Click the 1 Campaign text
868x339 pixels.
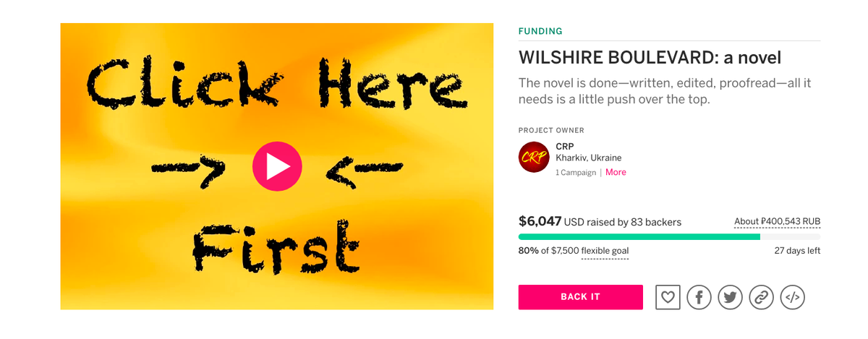click(576, 173)
